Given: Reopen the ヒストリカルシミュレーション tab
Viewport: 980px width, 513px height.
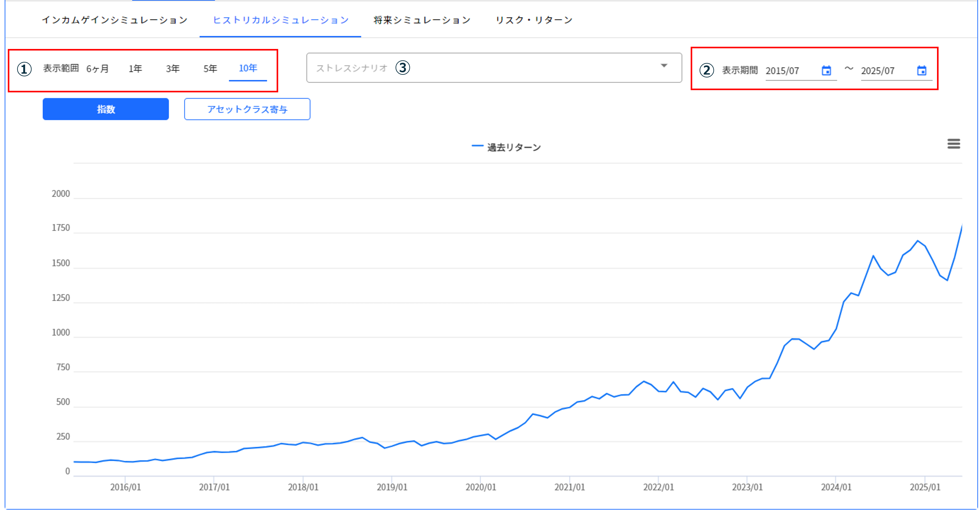Looking at the screenshot, I should click(280, 20).
